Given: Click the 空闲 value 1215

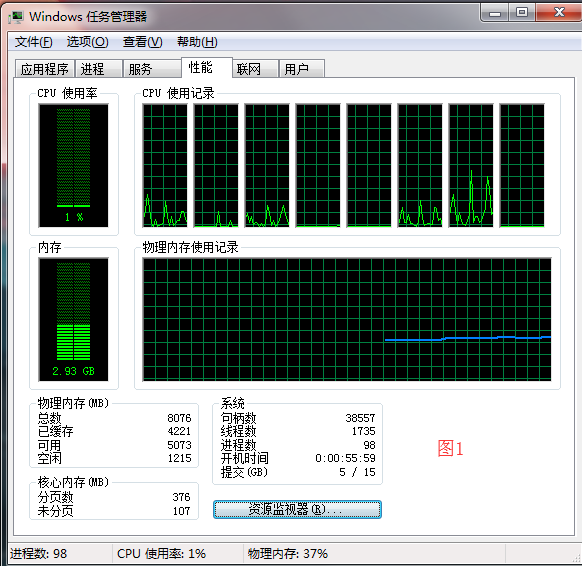Looking at the screenshot, I should [x=179, y=458].
